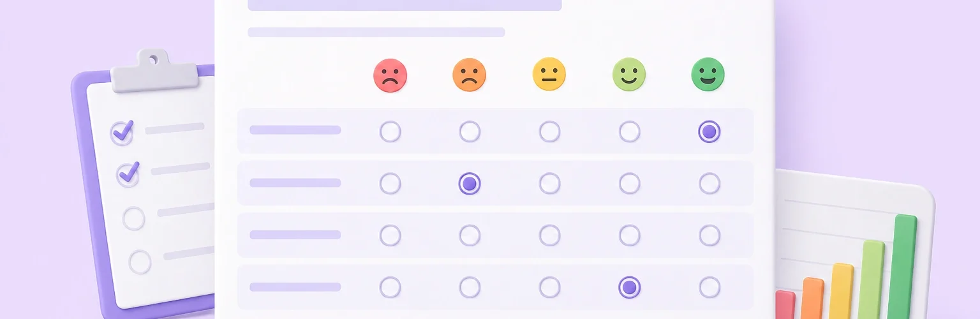Select fourth row radio under red sad face

point(390,287)
